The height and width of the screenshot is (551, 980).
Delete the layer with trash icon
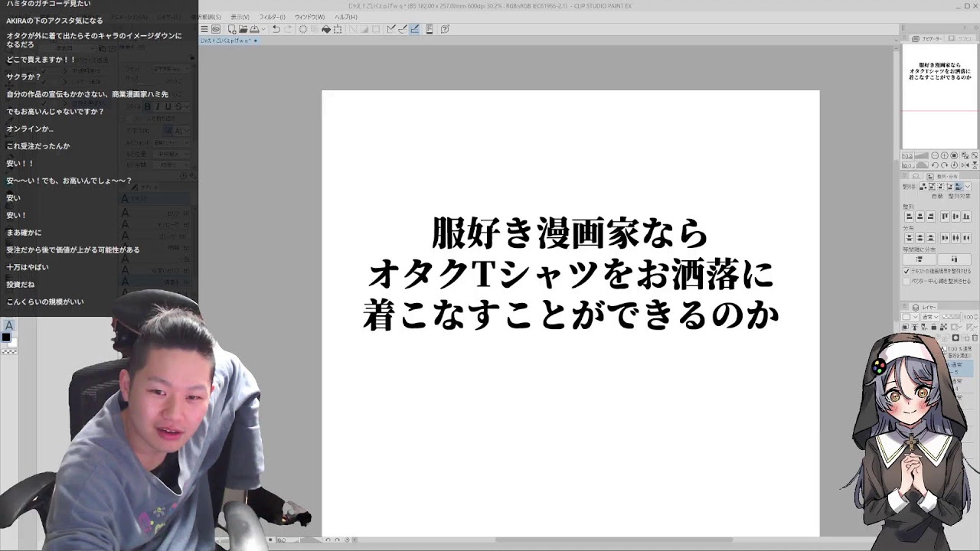click(x=975, y=337)
